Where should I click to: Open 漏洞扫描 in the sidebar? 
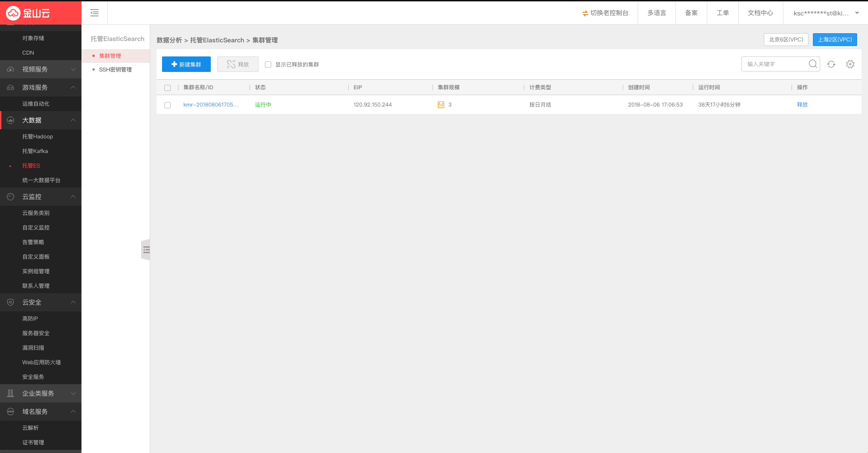(x=33, y=348)
